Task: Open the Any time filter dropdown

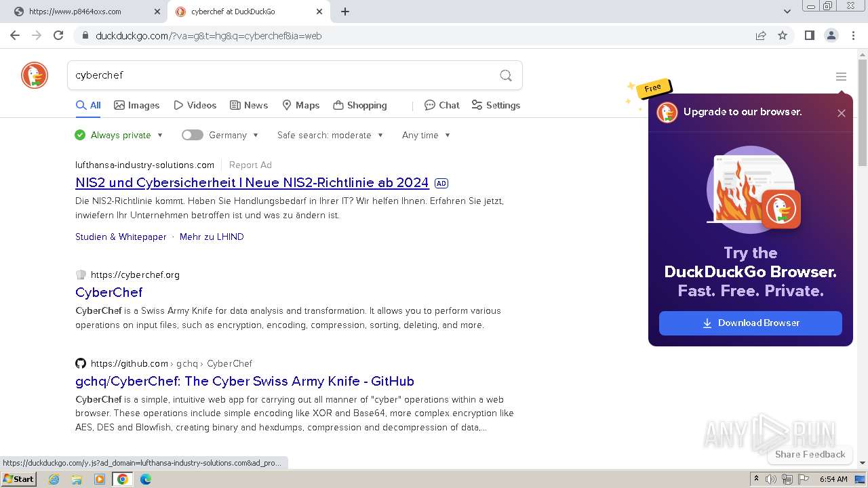Action: 426,135
